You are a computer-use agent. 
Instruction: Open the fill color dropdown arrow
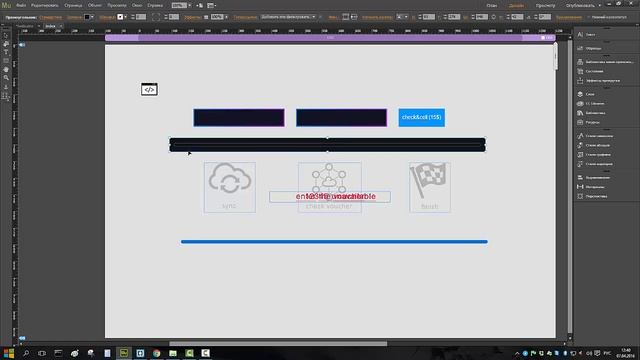(92, 17)
